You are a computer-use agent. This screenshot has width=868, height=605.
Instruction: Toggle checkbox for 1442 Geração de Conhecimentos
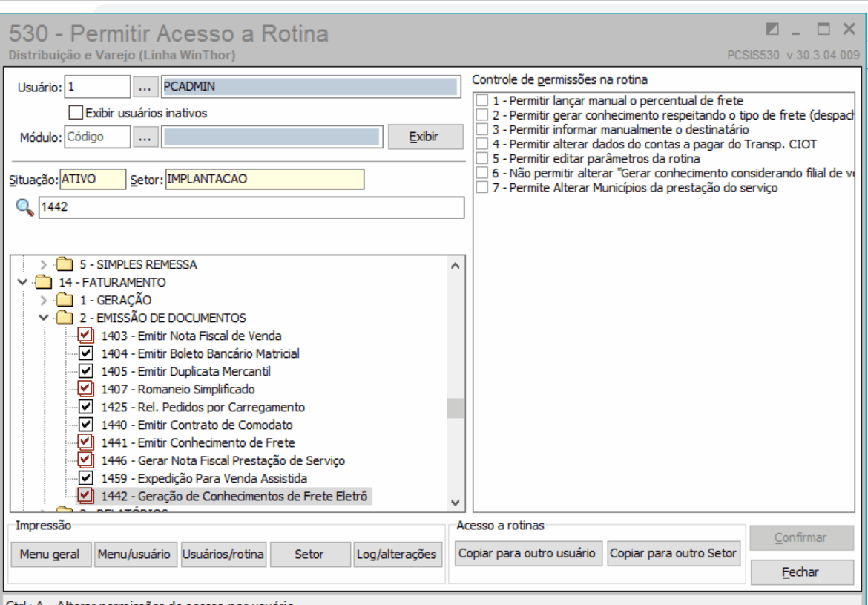85,495
